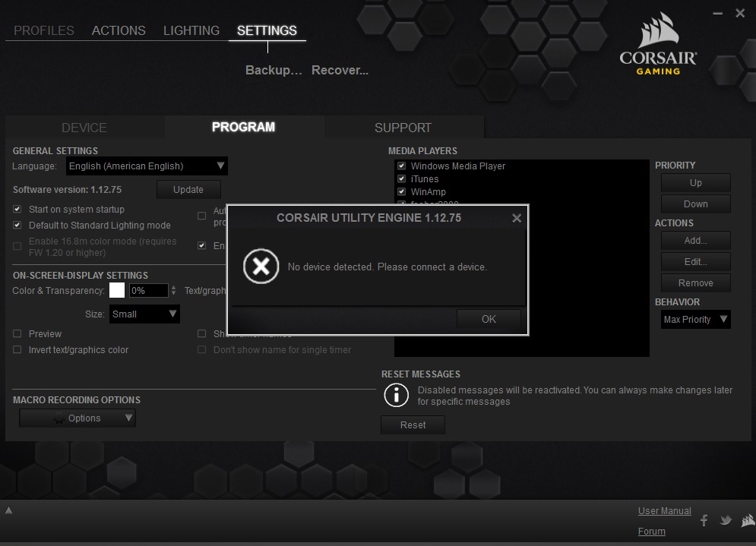756x546 pixels.
Task: Uncheck Windows Media Player checkbox
Action: [402, 166]
